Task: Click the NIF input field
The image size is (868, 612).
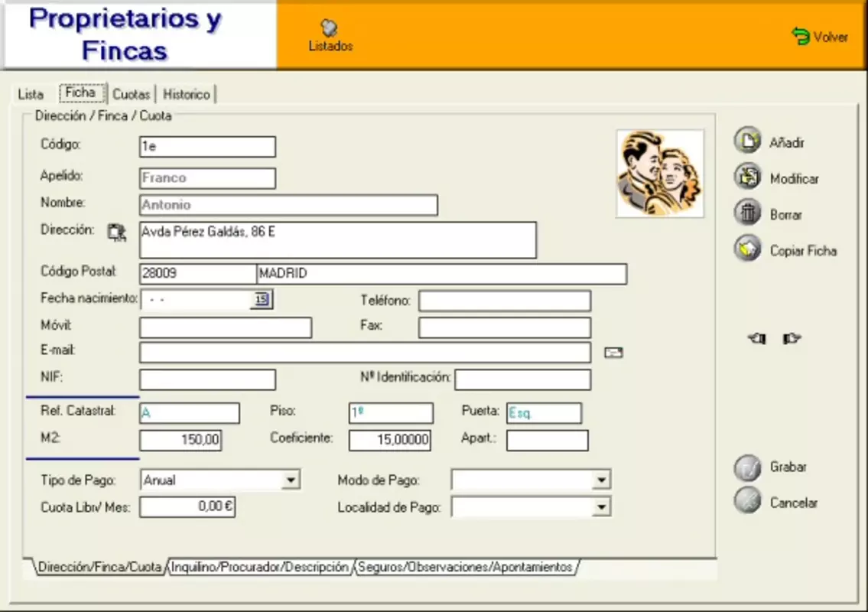Action: click(207, 380)
